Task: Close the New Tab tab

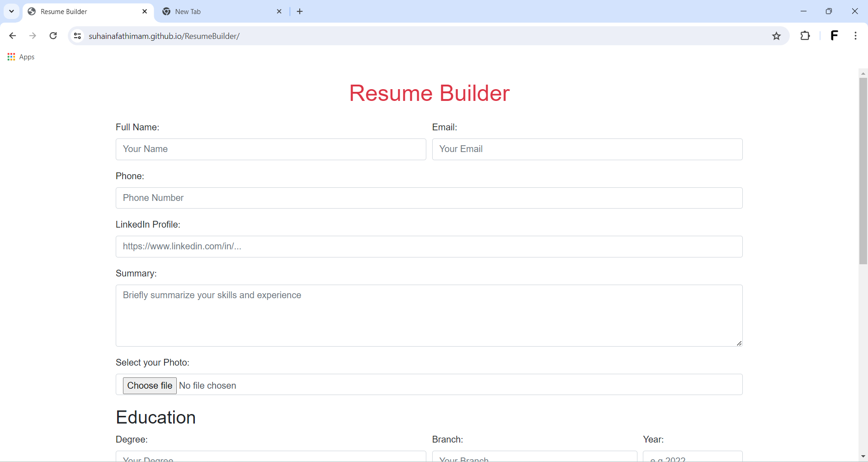Action: click(x=279, y=11)
